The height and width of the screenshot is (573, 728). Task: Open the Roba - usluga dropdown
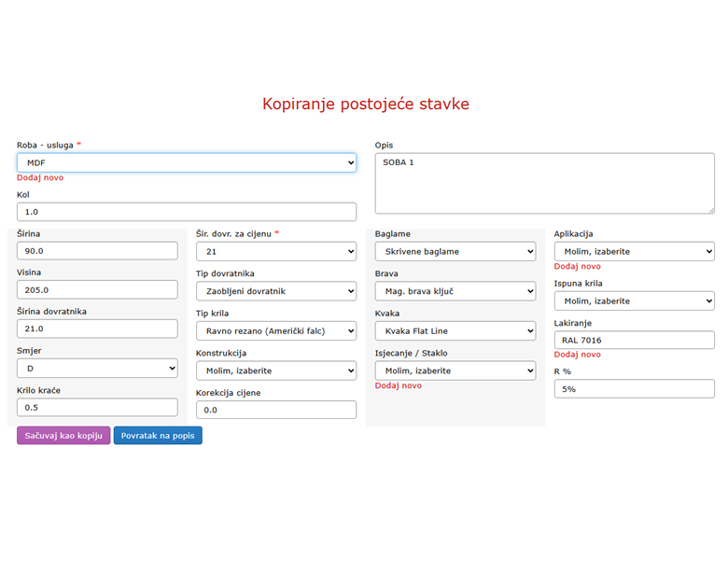point(186,162)
